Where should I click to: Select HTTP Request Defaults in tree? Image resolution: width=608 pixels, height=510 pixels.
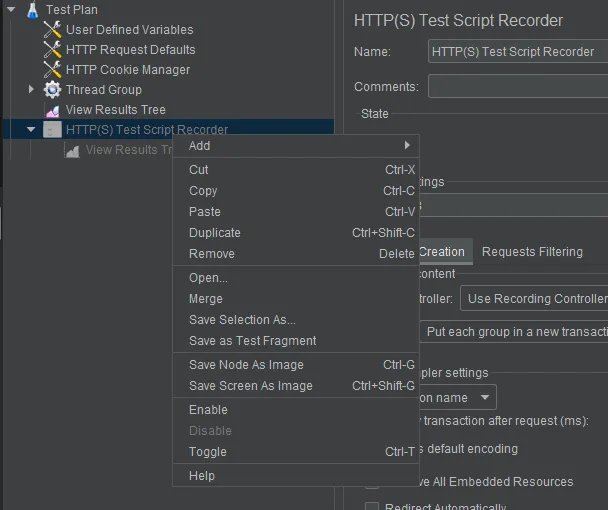[x=131, y=50]
